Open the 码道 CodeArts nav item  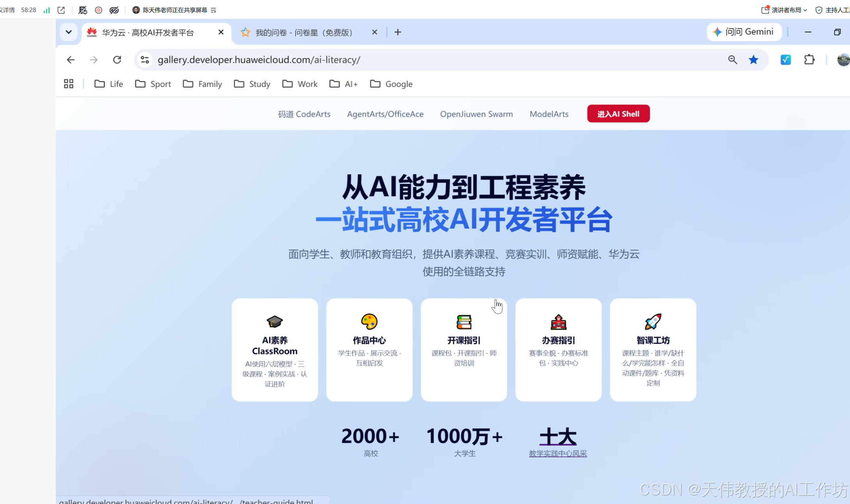pos(304,114)
